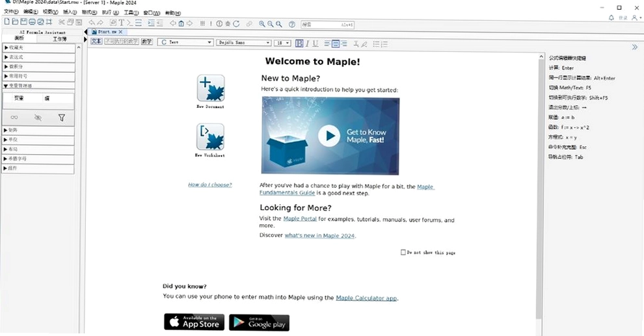Open the 工具 (Tools) menu
This screenshot has height=336, width=644.
(x=131, y=13)
